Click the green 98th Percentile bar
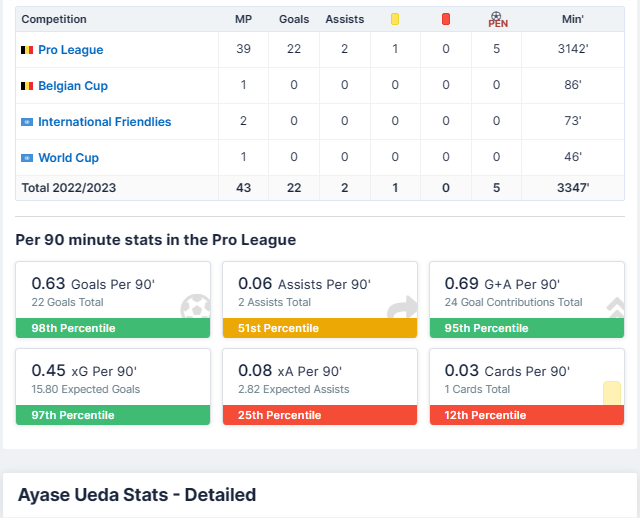This screenshot has height=518, width=640. tap(113, 328)
